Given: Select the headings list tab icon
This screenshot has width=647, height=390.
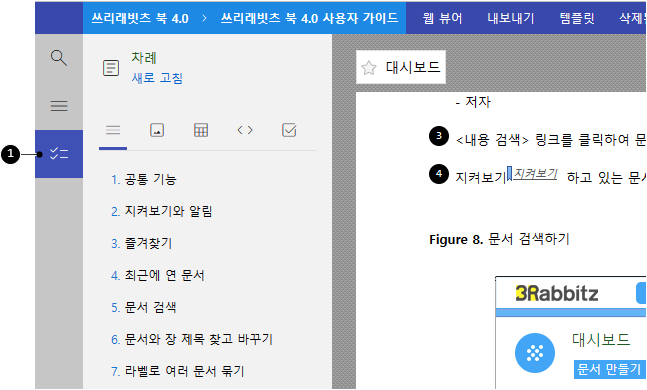Looking at the screenshot, I should point(113,130).
